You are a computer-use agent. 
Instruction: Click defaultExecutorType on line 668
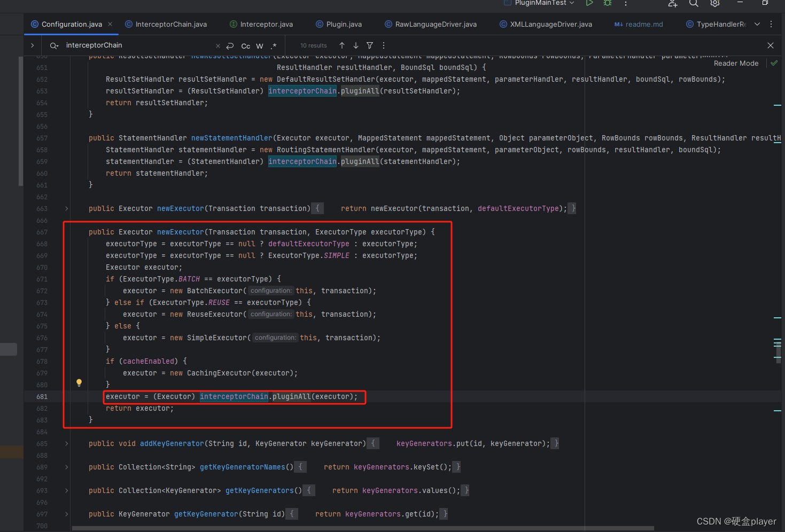[309, 244]
